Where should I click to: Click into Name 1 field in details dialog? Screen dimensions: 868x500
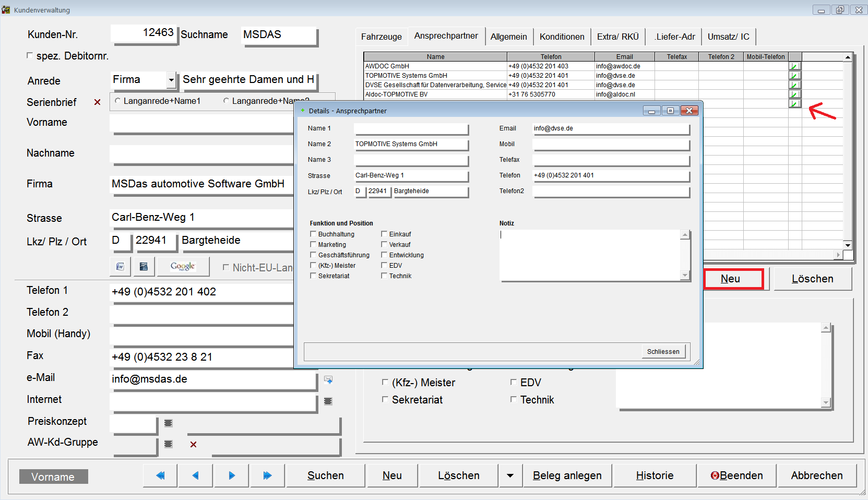(x=411, y=128)
